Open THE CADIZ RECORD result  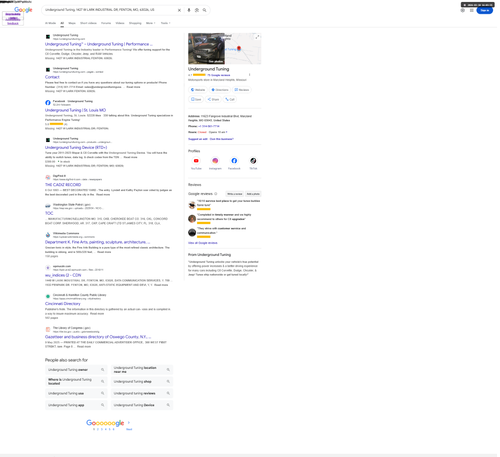pos(63,185)
